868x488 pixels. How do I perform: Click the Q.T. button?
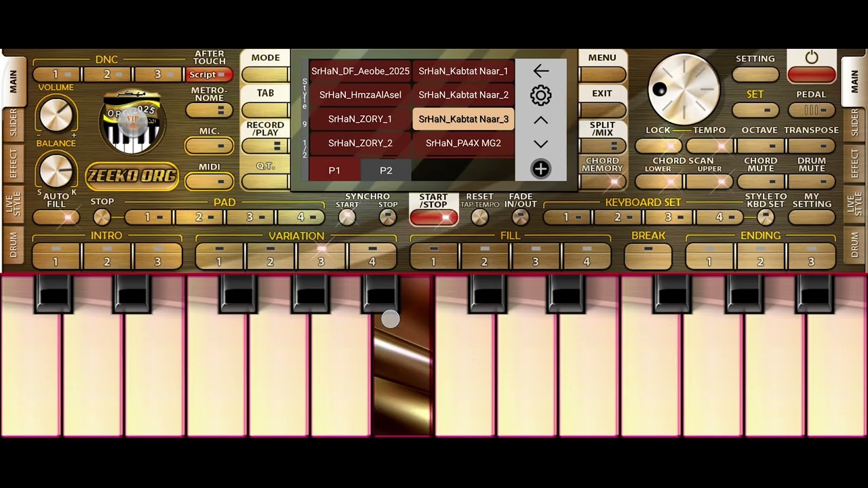click(x=265, y=181)
